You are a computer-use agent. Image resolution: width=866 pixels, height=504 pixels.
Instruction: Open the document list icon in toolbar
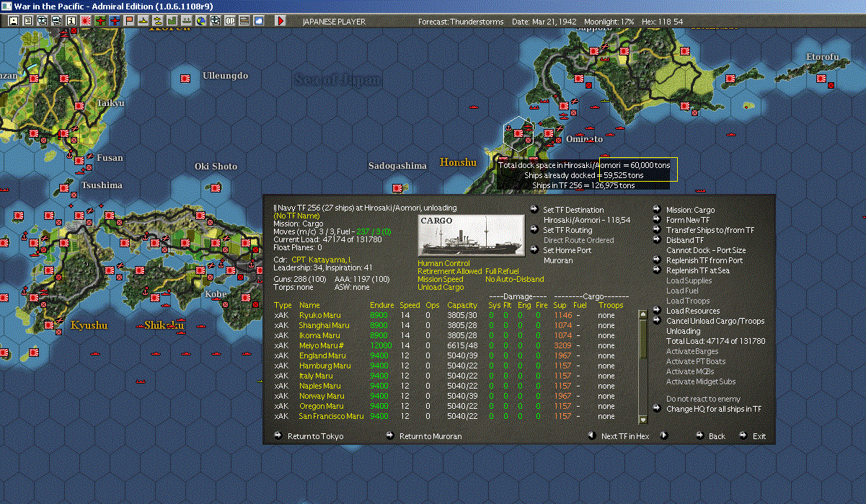(27, 21)
